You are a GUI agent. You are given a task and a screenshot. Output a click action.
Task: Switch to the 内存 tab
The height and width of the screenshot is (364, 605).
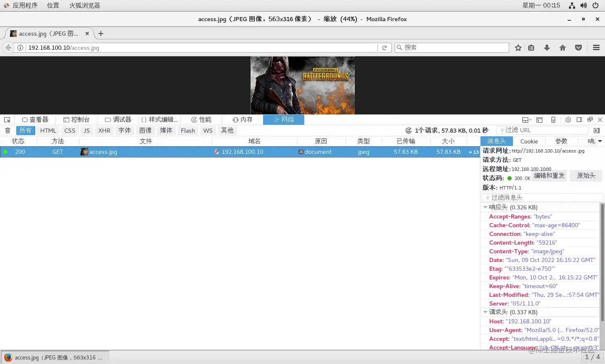coord(243,120)
